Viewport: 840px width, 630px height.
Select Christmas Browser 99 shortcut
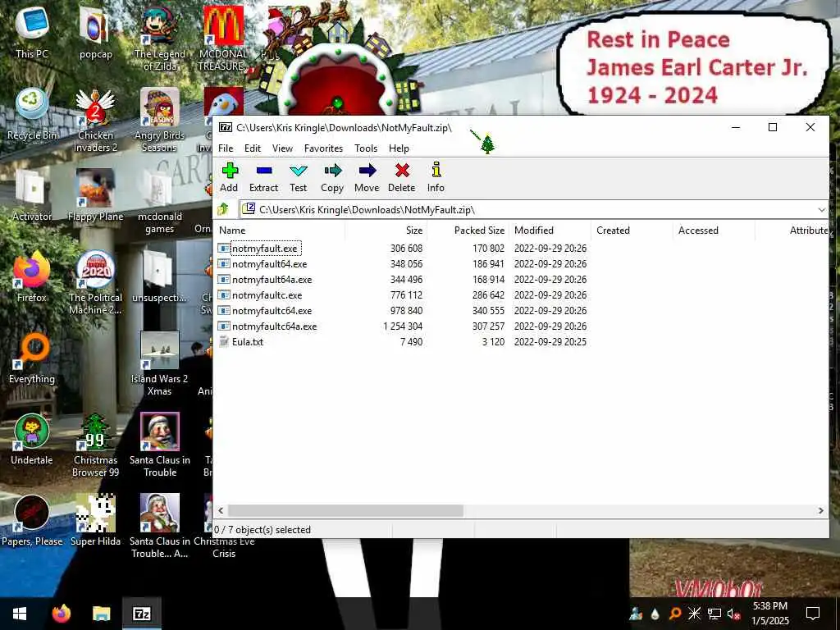95,445
